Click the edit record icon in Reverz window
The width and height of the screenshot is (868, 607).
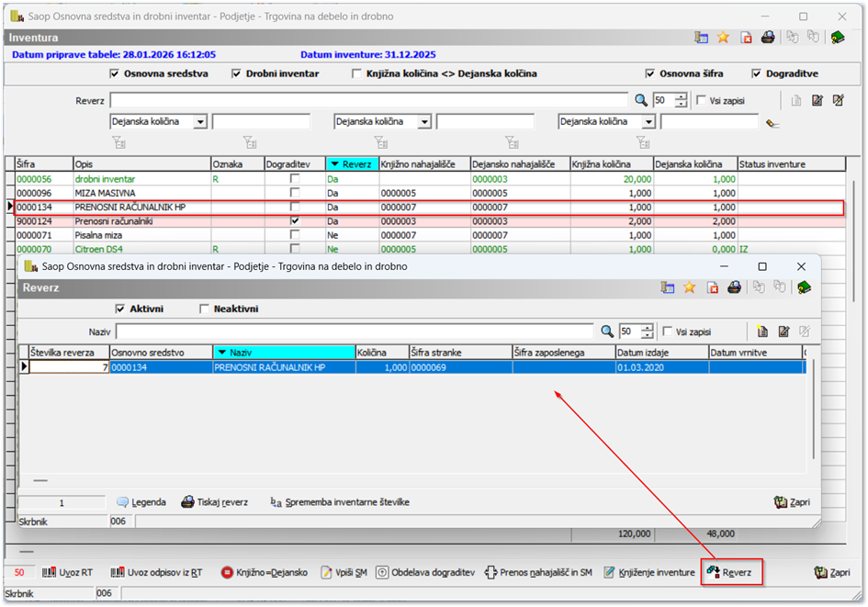tap(783, 332)
